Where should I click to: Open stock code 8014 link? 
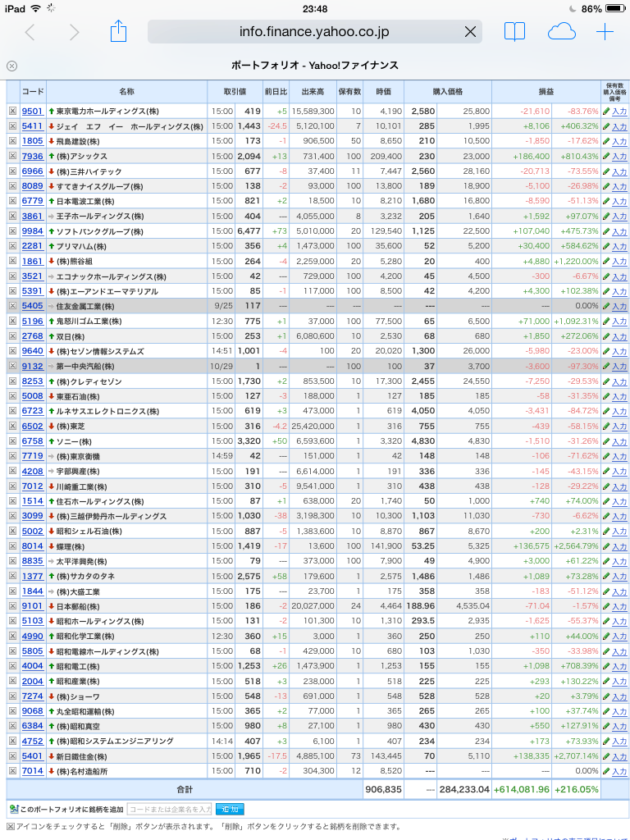click(x=33, y=546)
